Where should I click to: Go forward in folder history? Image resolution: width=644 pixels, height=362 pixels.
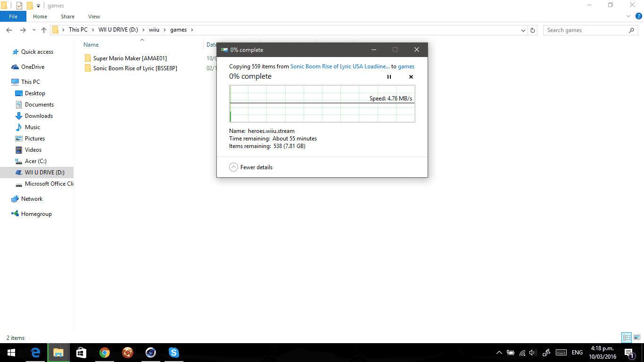[x=23, y=30]
